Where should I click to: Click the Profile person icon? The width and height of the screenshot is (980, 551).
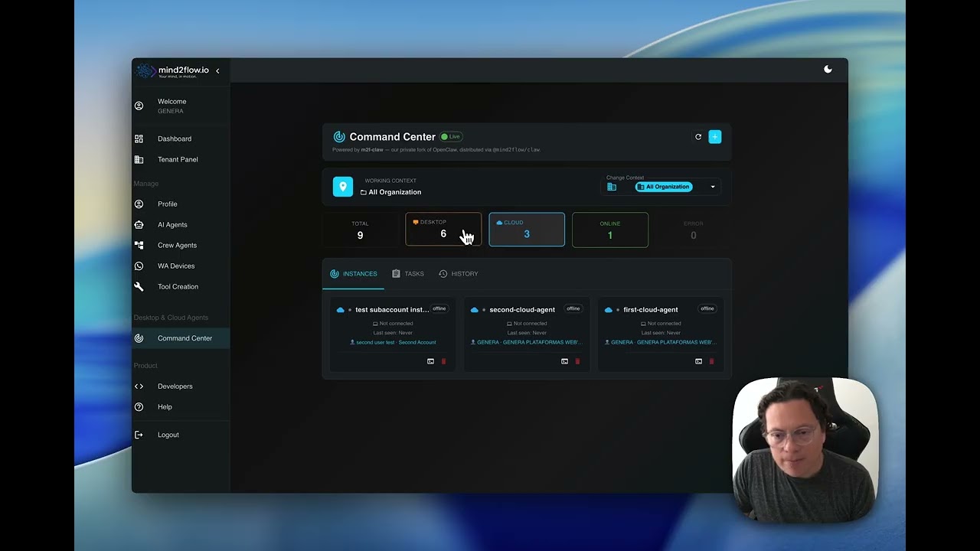[139, 204]
